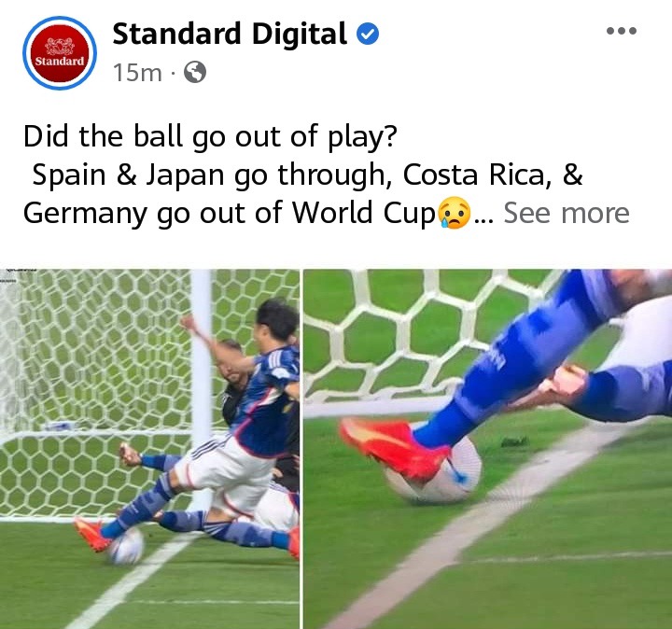Open the post via 15m timestamp
This screenshot has width=672, height=629.
point(137,73)
